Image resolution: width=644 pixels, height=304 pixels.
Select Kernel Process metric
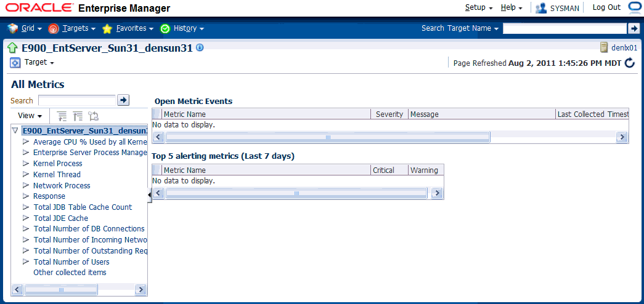tap(58, 163)
